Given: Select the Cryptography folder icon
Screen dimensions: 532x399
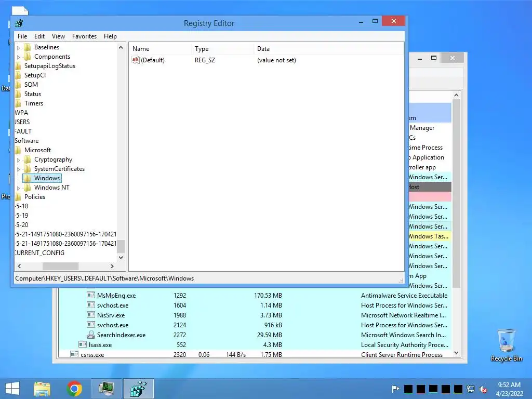Looking at the screenshot, I should click(28, 159).
